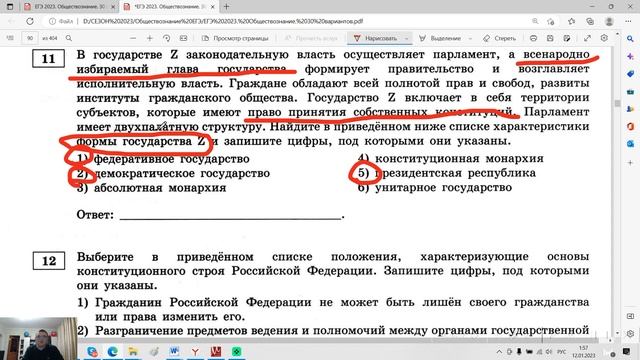The height and width of the screenshot is (360, 640).
Task: Open the sidebar settings gear at bottom
Action: coord(630,333)
